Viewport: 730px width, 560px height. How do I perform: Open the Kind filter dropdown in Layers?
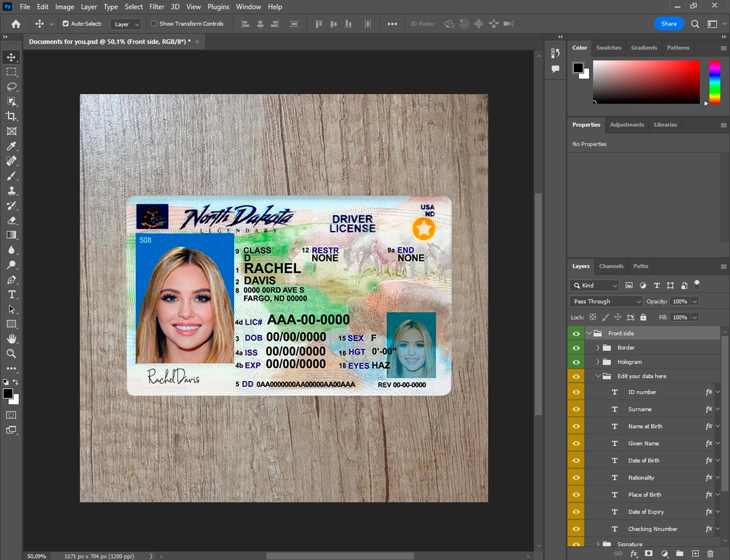(x=594, y=286)
